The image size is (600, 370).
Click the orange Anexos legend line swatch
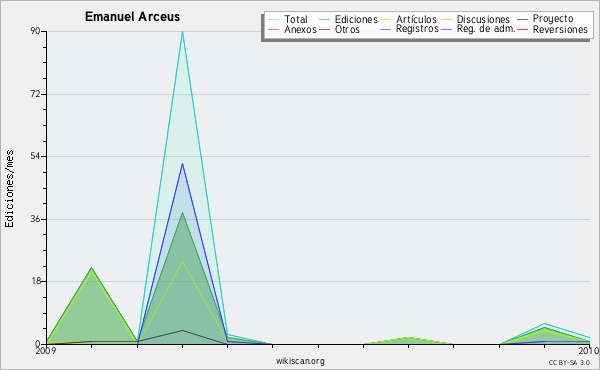tap(274, 29)
